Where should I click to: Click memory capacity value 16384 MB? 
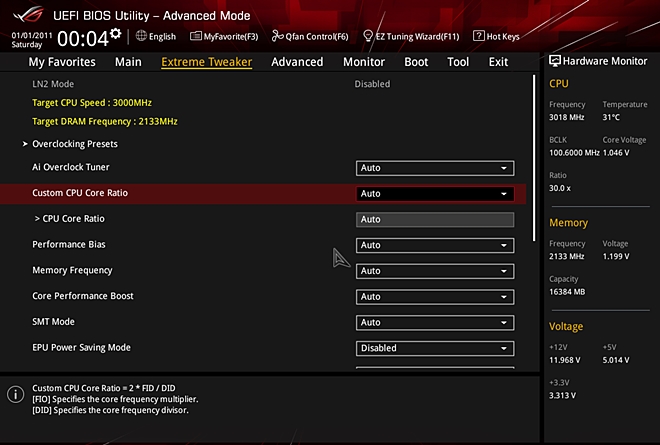[x=567, y=292]
